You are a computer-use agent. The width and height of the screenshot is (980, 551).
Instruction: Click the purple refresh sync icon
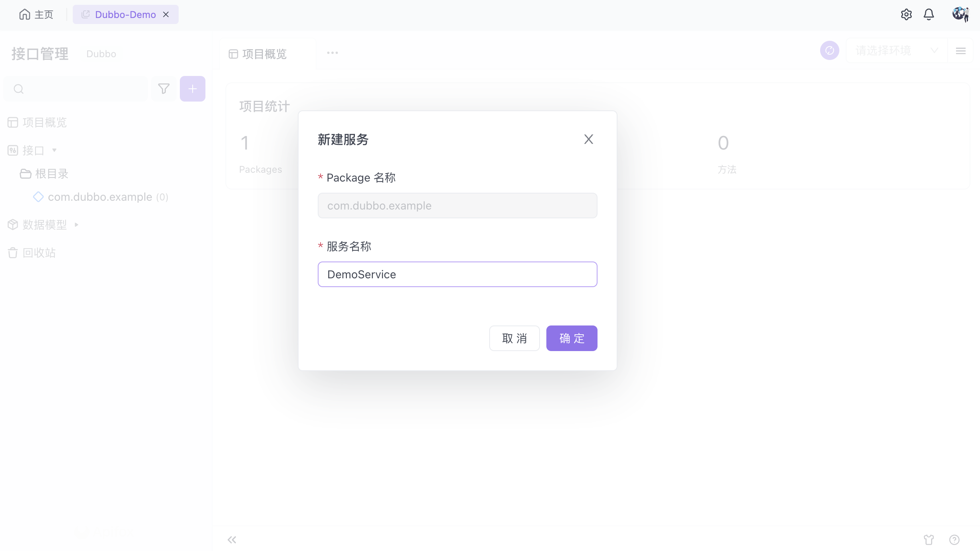830,50
